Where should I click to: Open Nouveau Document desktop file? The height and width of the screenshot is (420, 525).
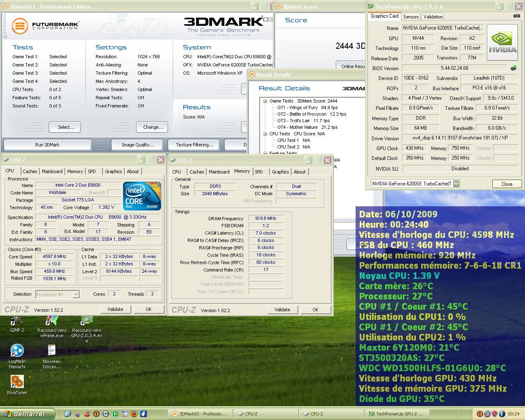tap(52, 356)
